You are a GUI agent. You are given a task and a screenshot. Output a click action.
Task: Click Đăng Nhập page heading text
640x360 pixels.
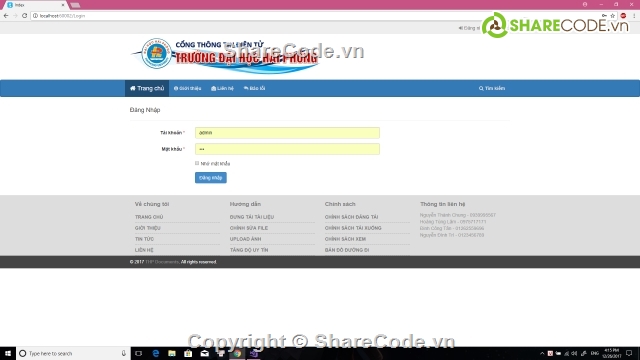[x=145, y=110]
